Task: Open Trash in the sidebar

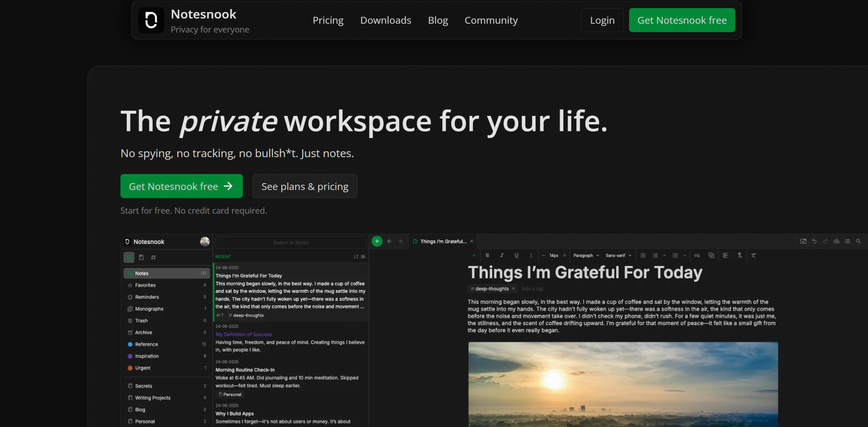Action: (166, 321)
